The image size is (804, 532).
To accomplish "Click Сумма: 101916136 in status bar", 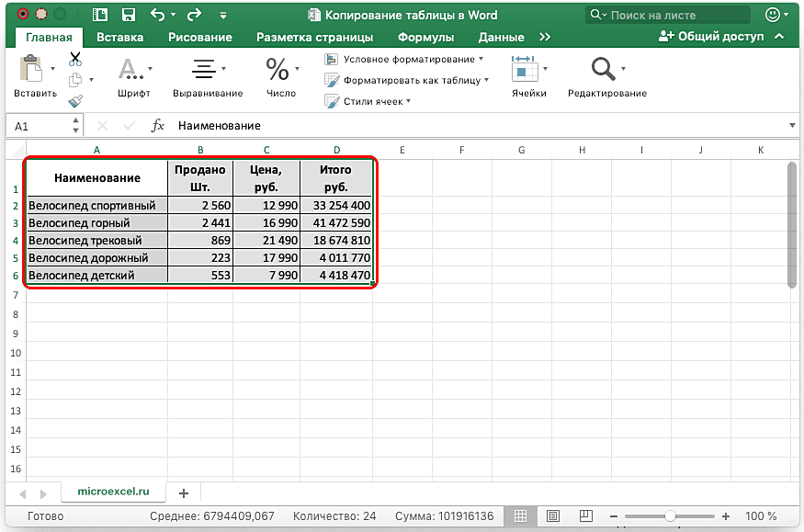I will [x=444, y=516].
